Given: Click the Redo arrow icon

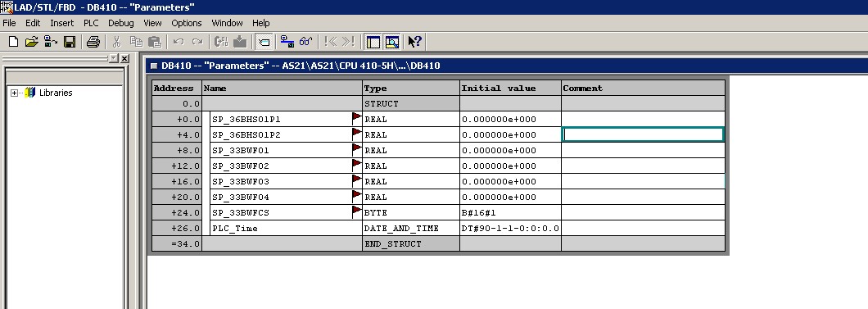Looking at the screenshot, I should [197, 42].
